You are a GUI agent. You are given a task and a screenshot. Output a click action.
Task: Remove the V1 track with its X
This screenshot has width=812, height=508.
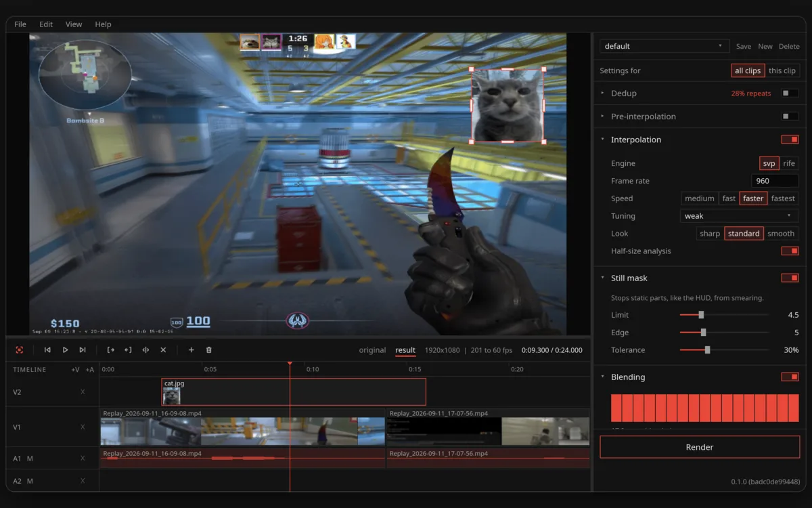83,427
